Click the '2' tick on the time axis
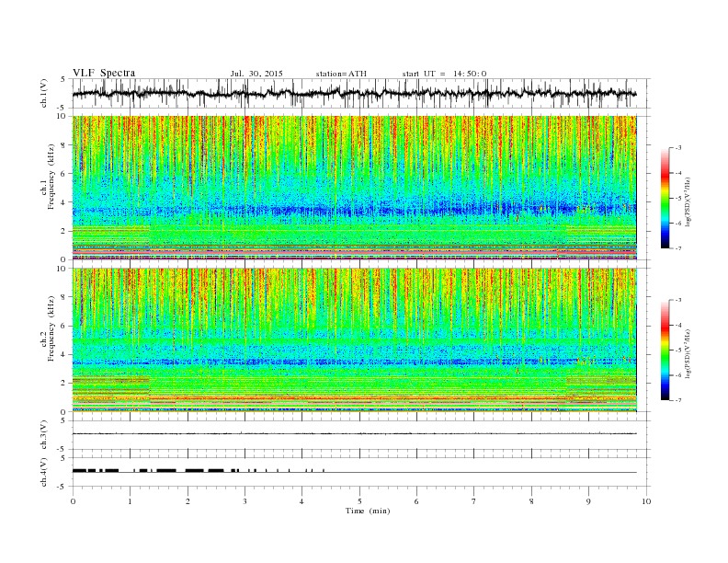Screen dimensions: 728x563 pyautogui.click(x=188, y=501)
